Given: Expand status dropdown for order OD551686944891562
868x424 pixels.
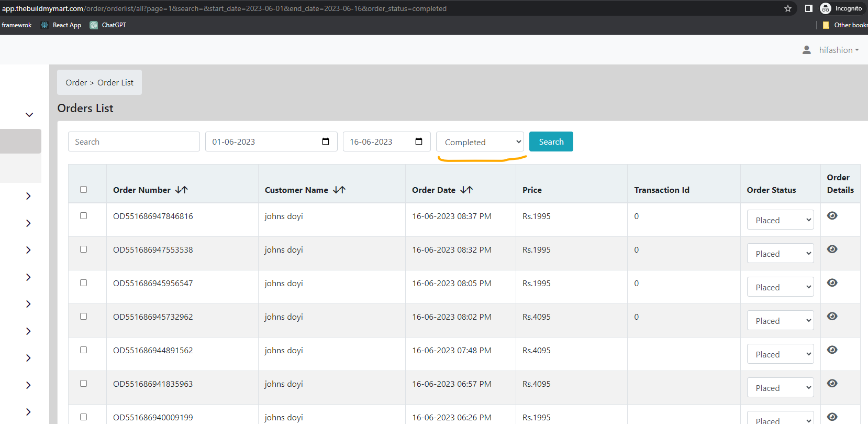Looking at the screenshot, I should (x=780, y=354).
